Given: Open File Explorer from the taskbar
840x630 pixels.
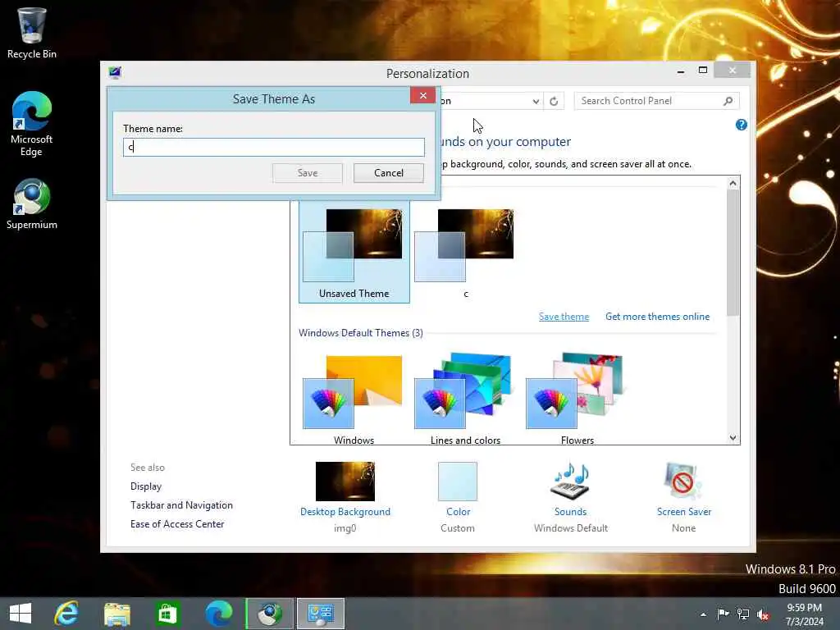Looking at the screenshot, I should coord(116,614).
